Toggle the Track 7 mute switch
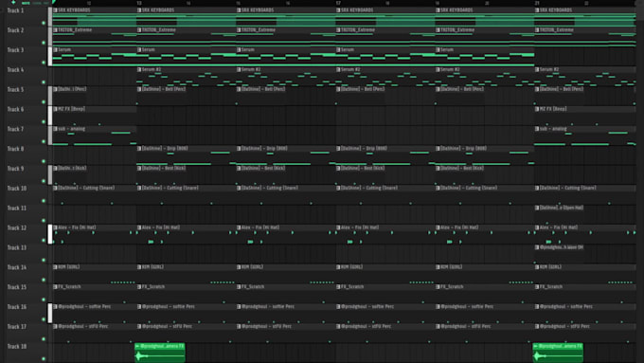The image size is (644, 363). tap(44, 141)
